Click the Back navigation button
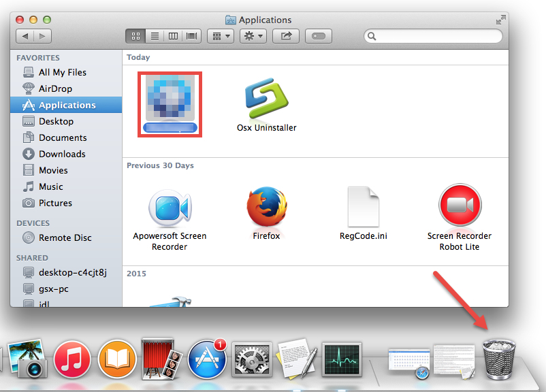 pos(25,35)
